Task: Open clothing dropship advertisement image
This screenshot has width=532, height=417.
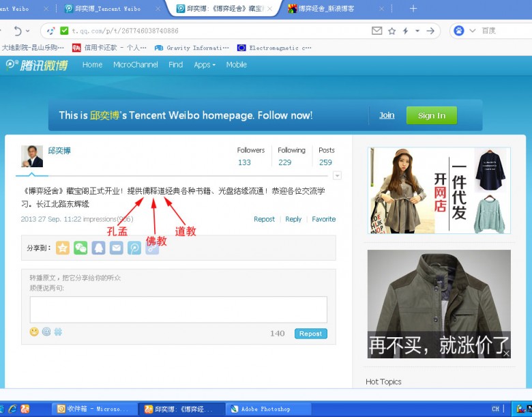Action: 439,190
